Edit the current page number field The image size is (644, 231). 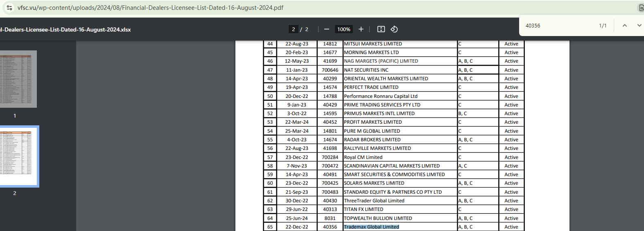click(293, 29)
